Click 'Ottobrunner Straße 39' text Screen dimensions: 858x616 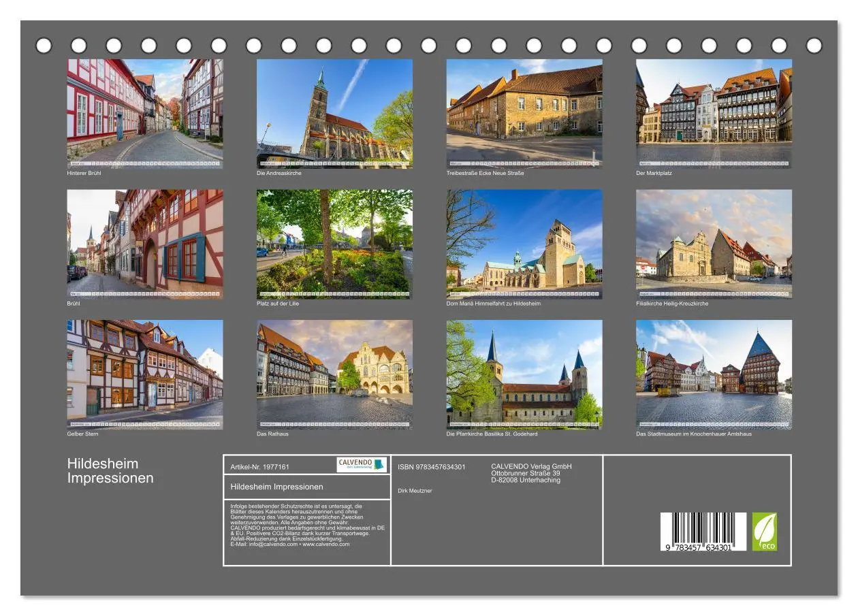click(526, 473)
